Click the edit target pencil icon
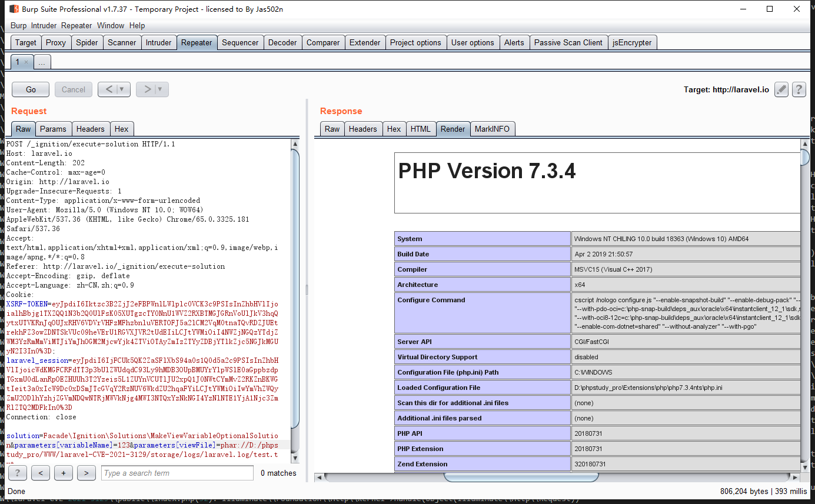 781,89
